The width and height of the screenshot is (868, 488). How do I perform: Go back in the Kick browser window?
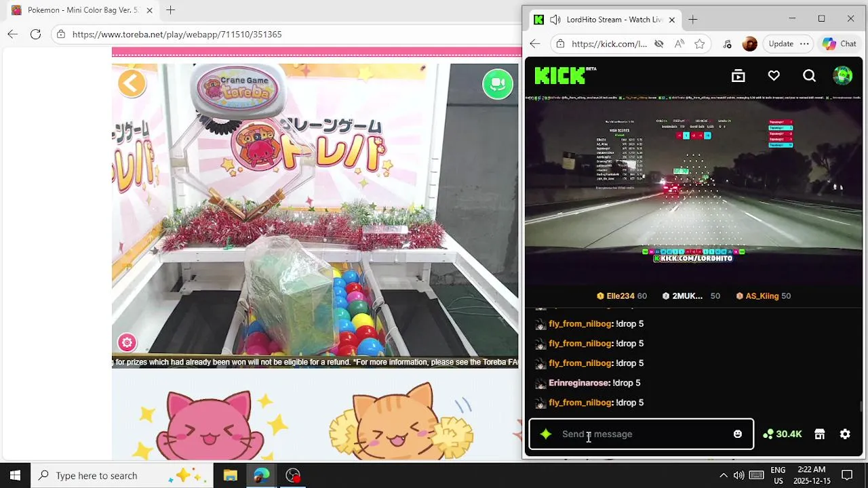click(x=535, y=44)
